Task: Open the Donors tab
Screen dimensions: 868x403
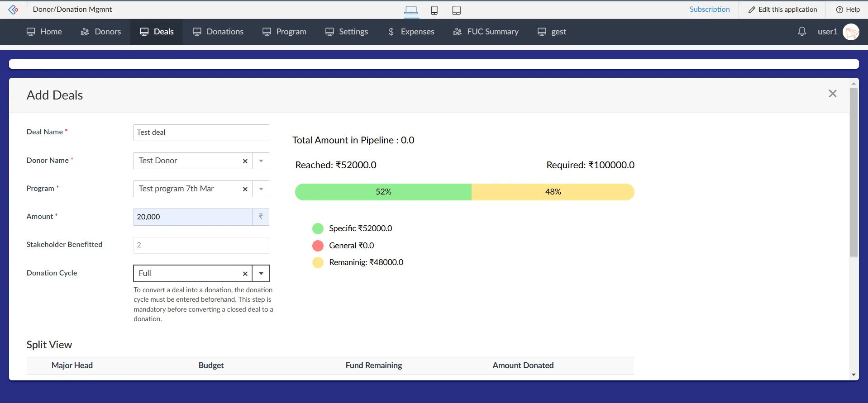Action: pyautogui.click(x=100, y=32)
